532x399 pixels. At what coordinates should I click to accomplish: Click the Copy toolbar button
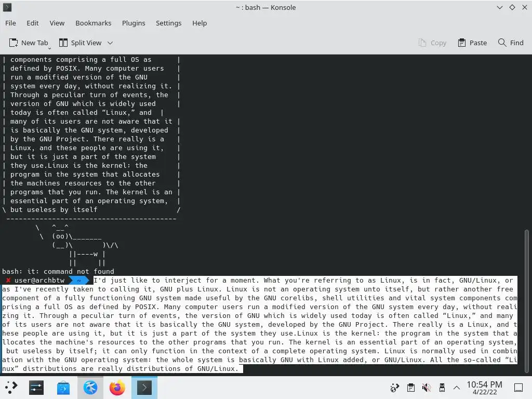(x=432, y=43)
